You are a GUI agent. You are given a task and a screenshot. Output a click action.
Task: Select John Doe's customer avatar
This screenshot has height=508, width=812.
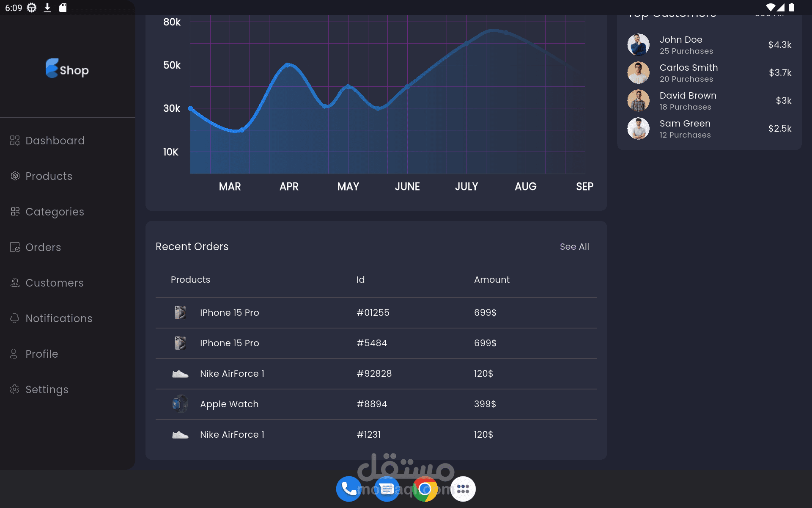(x=638, y=45)
